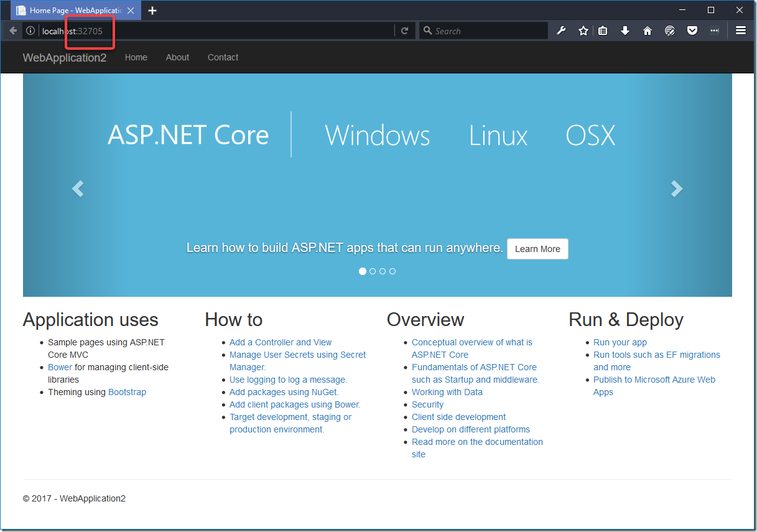
Task: Open 'Publish to Microsoft Azure Web Apps' link
Action: [654, 386]
